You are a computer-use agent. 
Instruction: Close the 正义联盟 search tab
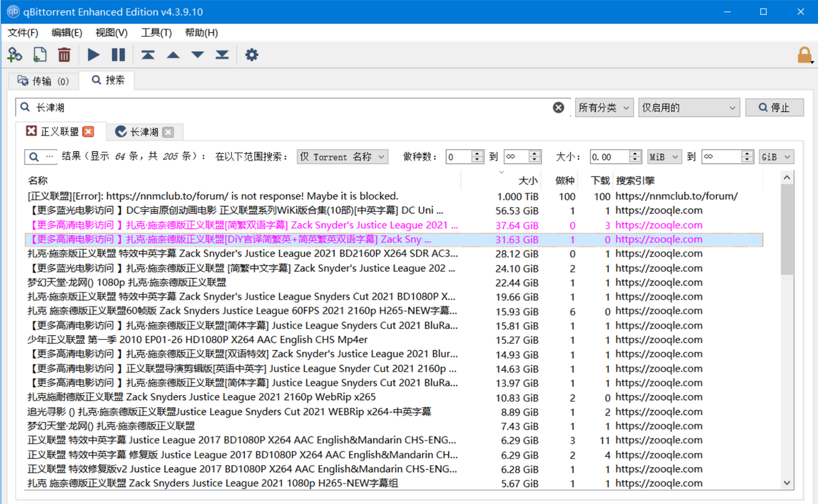coord(89,131)
